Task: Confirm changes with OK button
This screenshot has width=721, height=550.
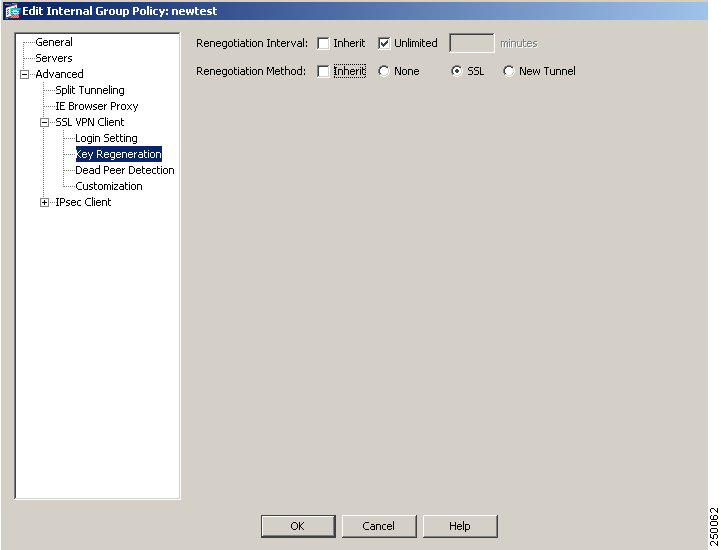Action: pyautogui.click(x=298, y=526)
